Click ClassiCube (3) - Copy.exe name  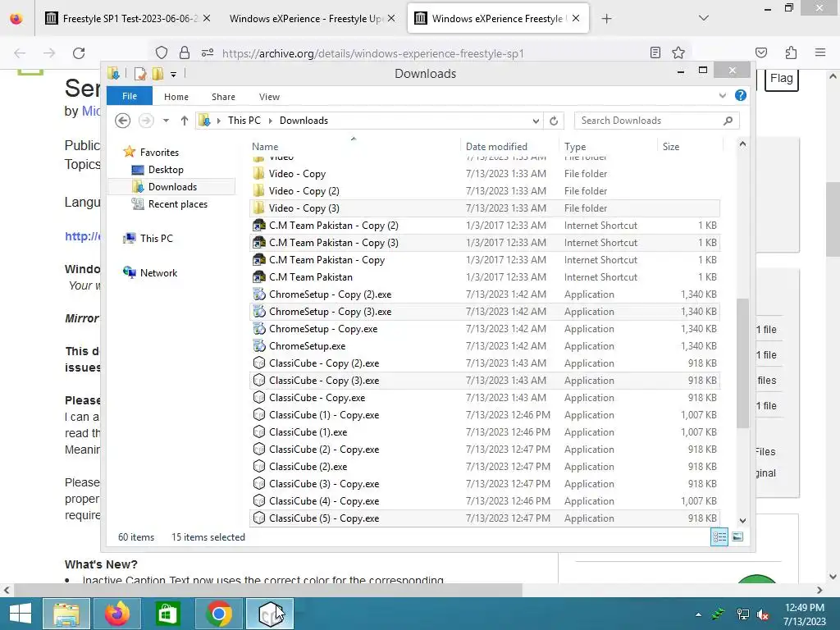(324, 484)
